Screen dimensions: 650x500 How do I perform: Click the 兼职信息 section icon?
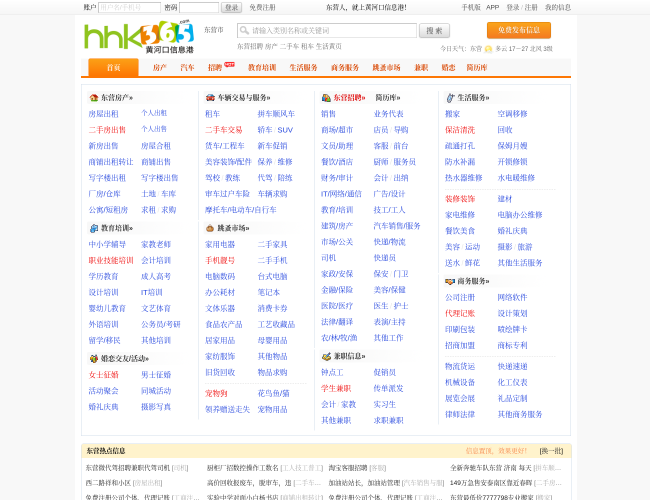[326, 356]
